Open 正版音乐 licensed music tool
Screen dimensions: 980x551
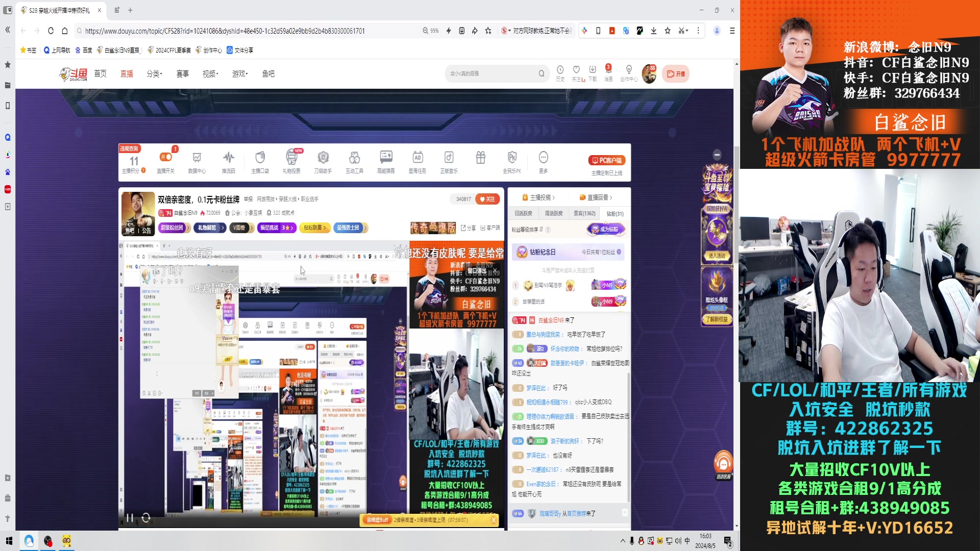pos(449,158)
